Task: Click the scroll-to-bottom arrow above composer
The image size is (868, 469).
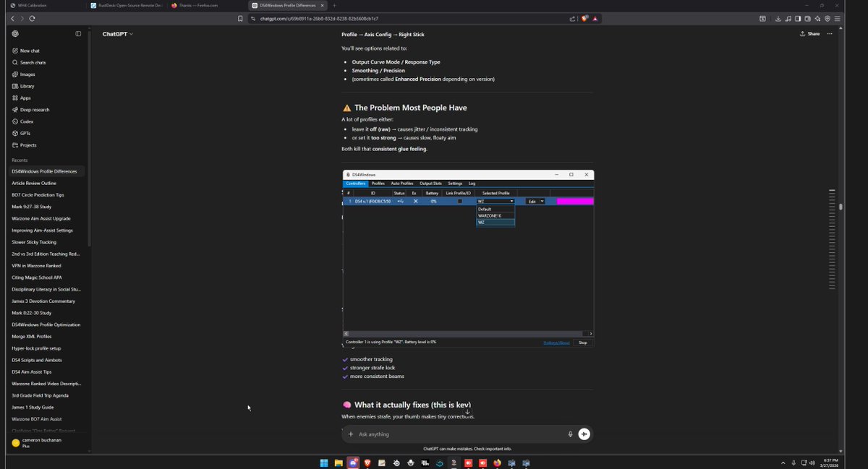Action: pyautogui.click(x=467, y=412)
